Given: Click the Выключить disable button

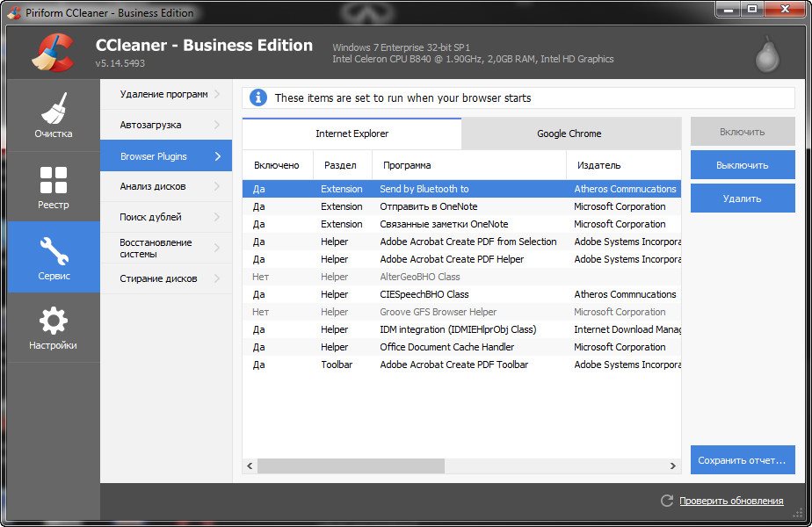Looking at the screenshot, I should tap(743, 165).
